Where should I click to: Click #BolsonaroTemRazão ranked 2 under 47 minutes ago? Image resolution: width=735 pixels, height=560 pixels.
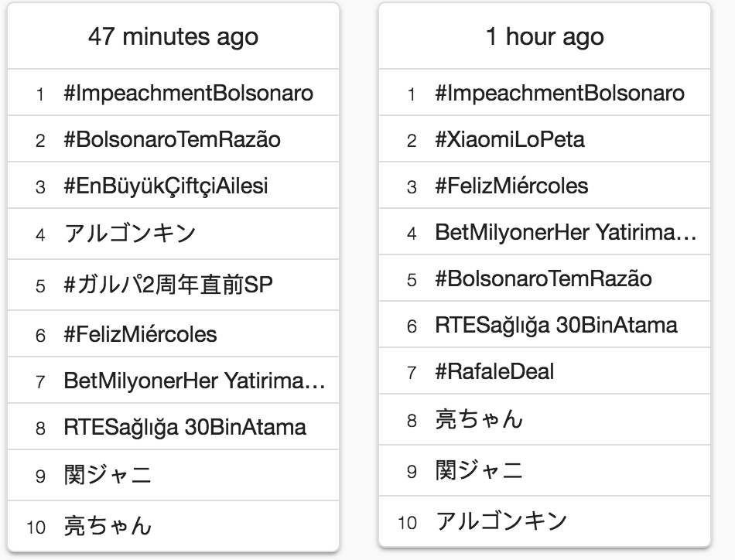(173, 139)
